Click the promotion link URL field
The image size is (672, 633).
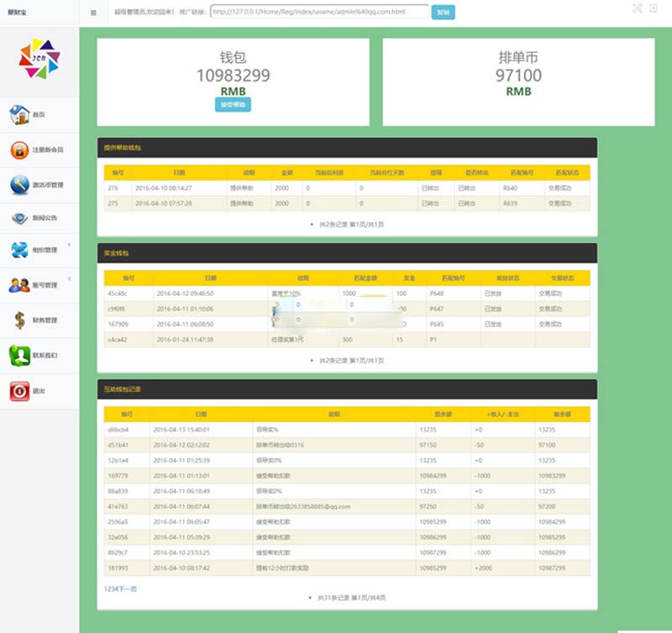[319, 12]
